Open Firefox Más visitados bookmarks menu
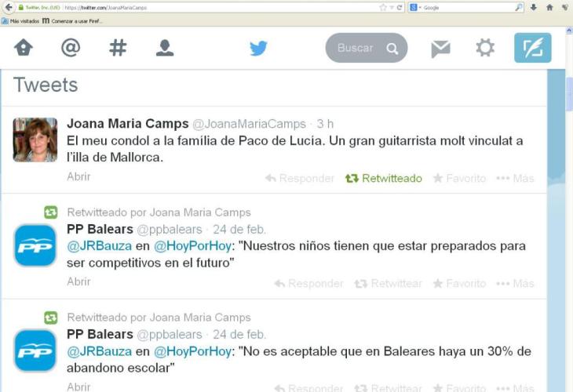This screenshot has height=392, width=573. (20, 21)
